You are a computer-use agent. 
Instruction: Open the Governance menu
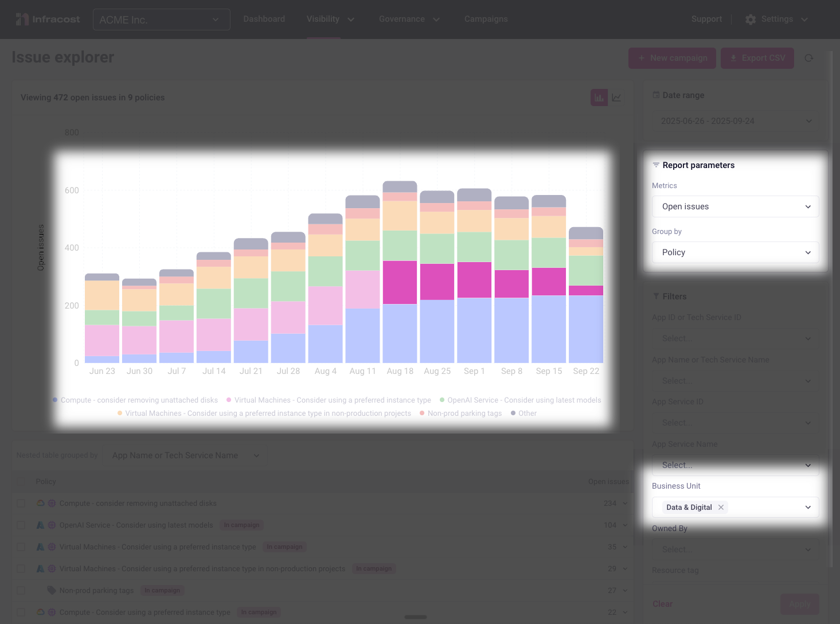pyautogui.click(x=409, y=19)
